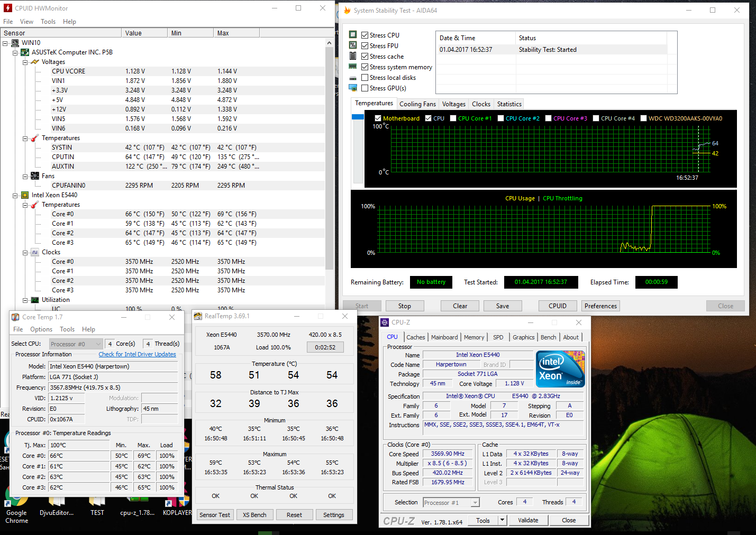Click Check for Intel Driver Updates link
This screenshot has width=756, height=535.
[x=138, y=354]
